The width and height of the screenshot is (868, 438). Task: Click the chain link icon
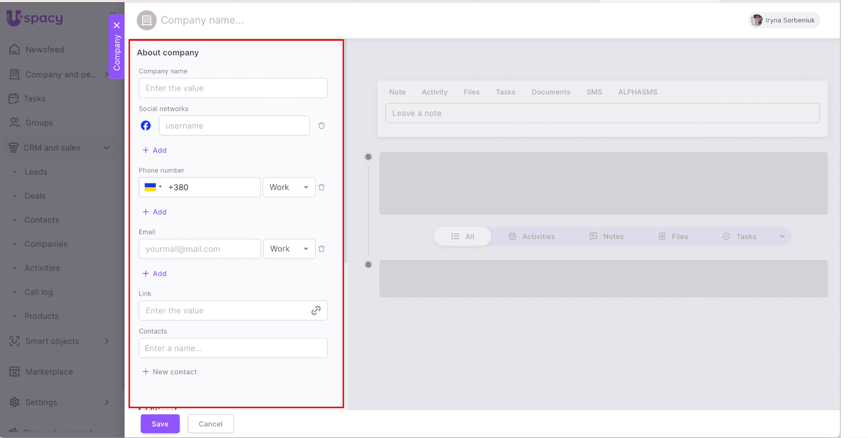316,310
